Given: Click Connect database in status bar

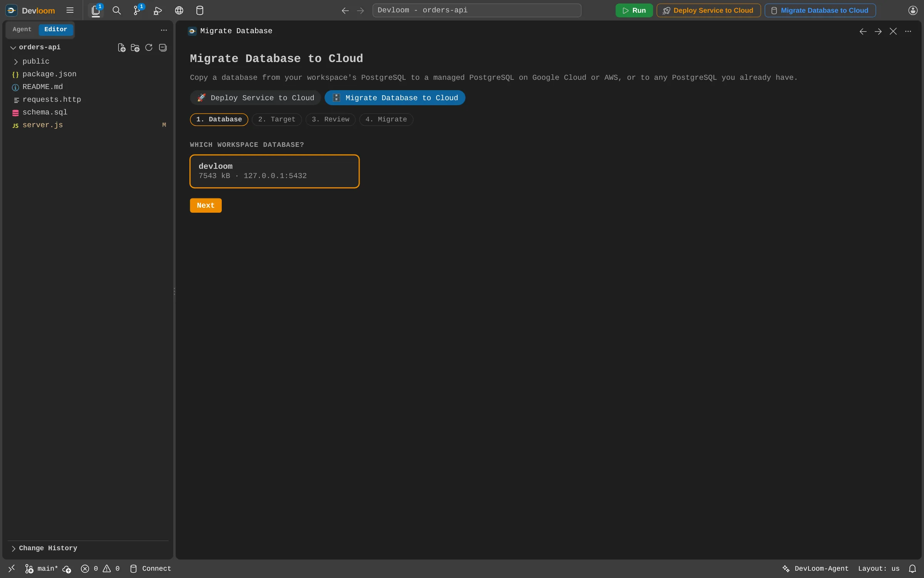Looking at the screenshot, I should tap(151, 568).
